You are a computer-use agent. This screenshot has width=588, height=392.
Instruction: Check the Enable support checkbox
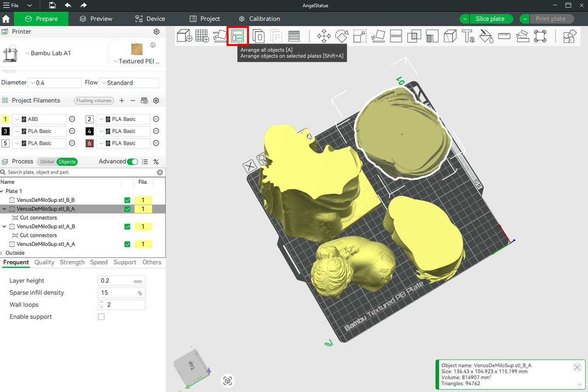pos(101,317)
